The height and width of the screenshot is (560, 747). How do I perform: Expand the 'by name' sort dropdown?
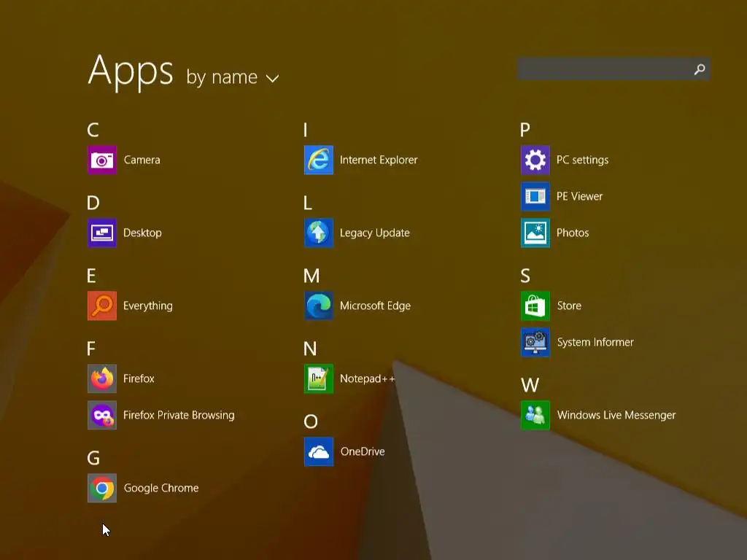point(232,77)
